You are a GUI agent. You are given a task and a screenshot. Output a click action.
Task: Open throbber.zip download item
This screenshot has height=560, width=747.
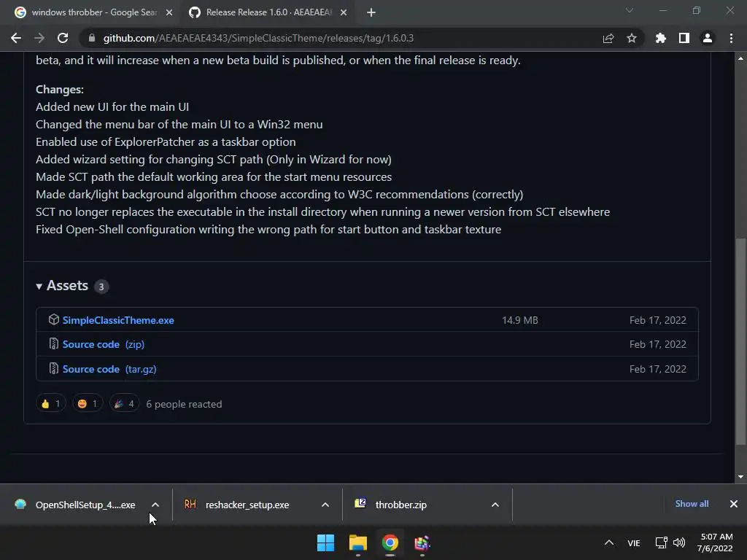pos(400,505)
